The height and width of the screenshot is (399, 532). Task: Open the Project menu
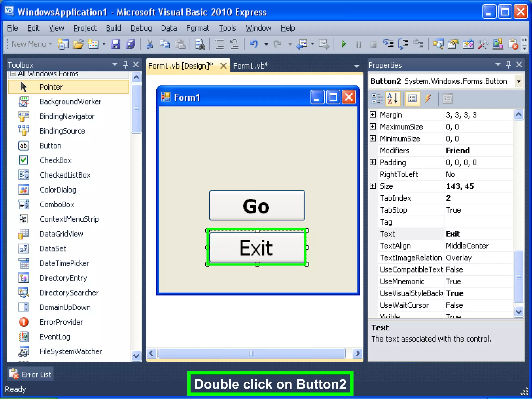click(85, 28)
